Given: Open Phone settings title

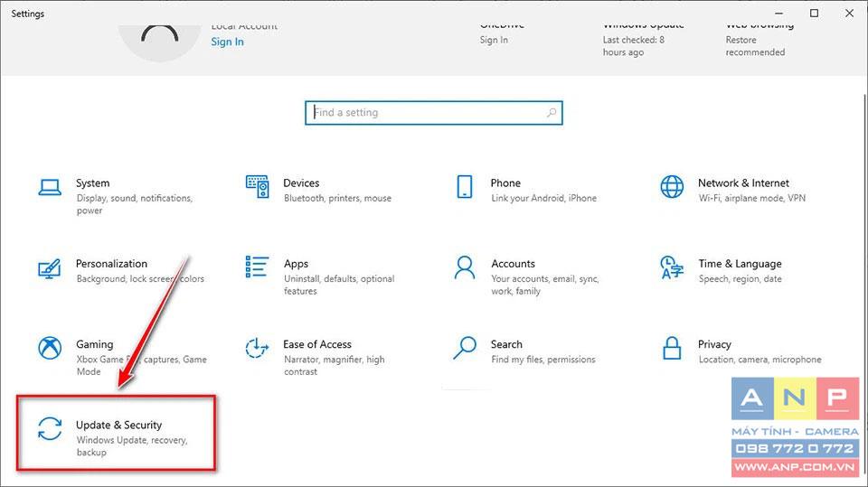Looking at the screenshot, I should click(x=505, y=183).
